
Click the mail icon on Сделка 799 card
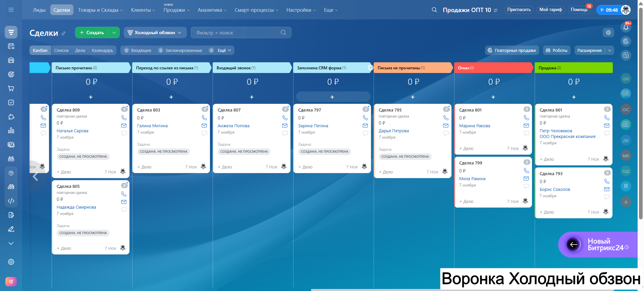(x=526, y=178)
